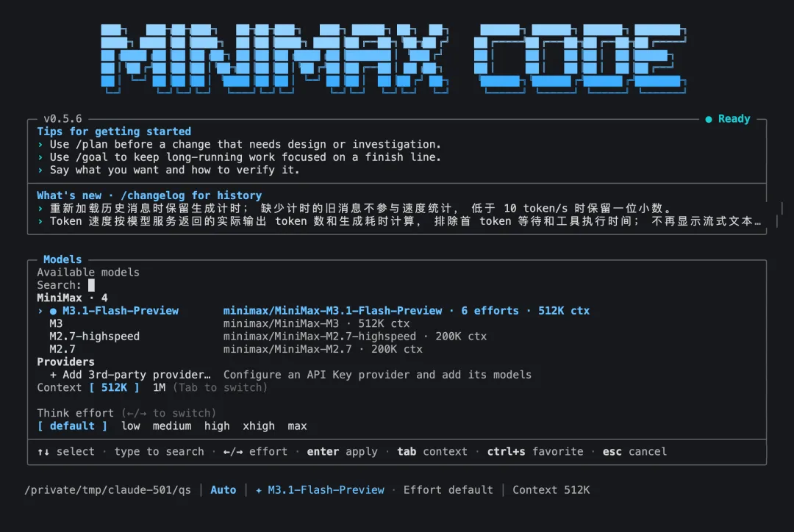Image resolution: width=794 pixels, height=532 pixels.
Task: Choose xhigh think effort
Action: (259, 426)
